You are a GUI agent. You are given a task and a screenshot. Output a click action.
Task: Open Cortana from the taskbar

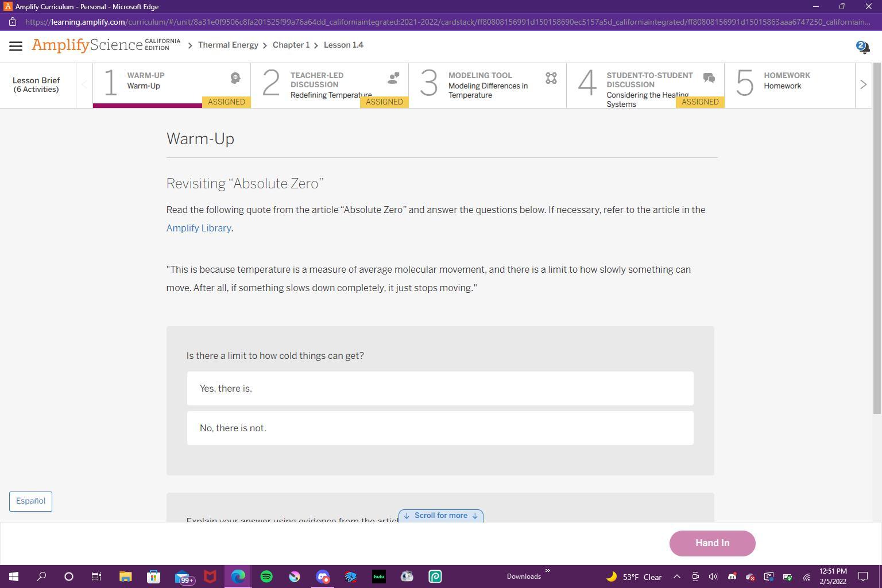coord(69,577)
